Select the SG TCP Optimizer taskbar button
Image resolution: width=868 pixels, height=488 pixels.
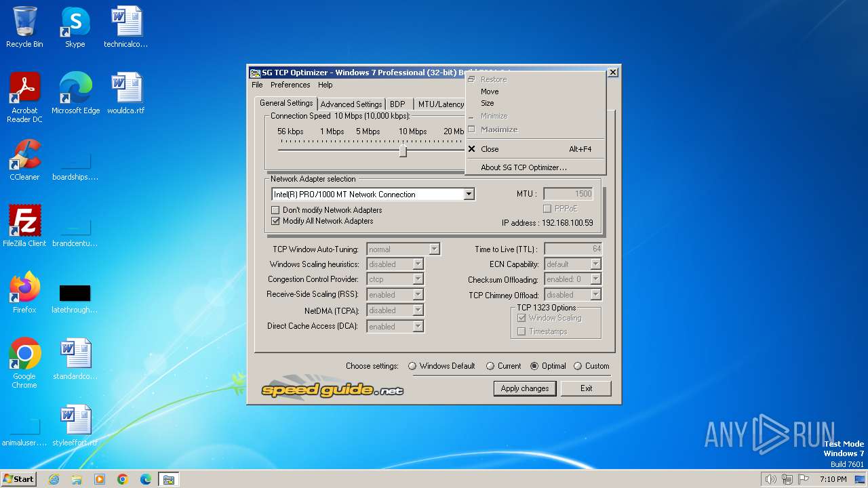click(x=169, y=479)
